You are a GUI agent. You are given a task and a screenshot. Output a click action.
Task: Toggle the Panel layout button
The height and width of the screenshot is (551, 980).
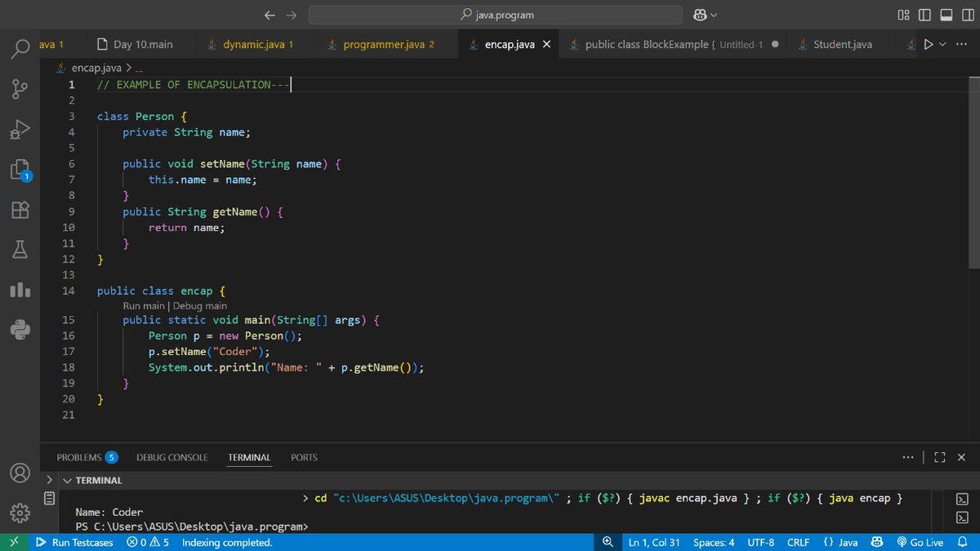[946, 15]
